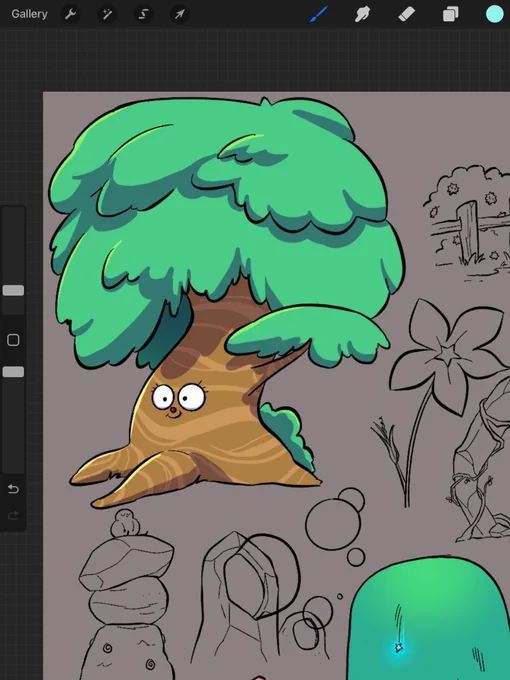Open the active color picker swatch

click(x=494, y=14)
